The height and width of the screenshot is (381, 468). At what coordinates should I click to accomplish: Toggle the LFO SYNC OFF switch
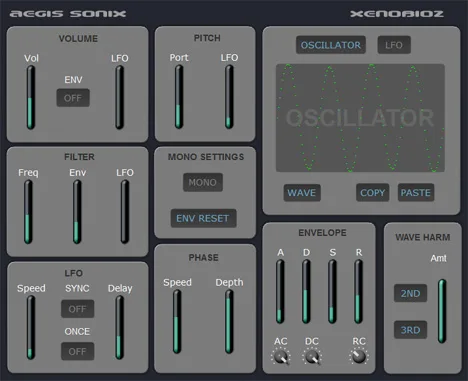(77, 309)
